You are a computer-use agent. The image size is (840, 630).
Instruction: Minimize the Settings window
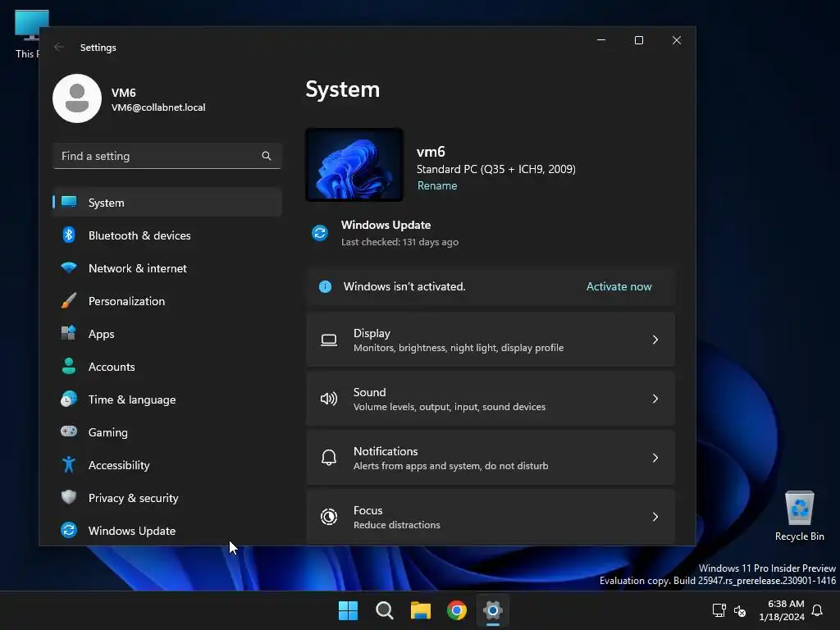[x=601, y=40]
